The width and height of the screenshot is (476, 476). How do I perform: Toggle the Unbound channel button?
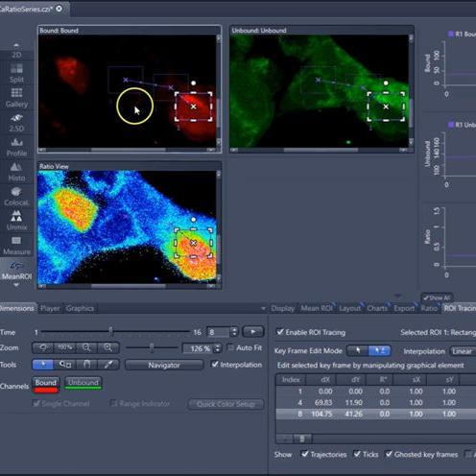(83, 383)
